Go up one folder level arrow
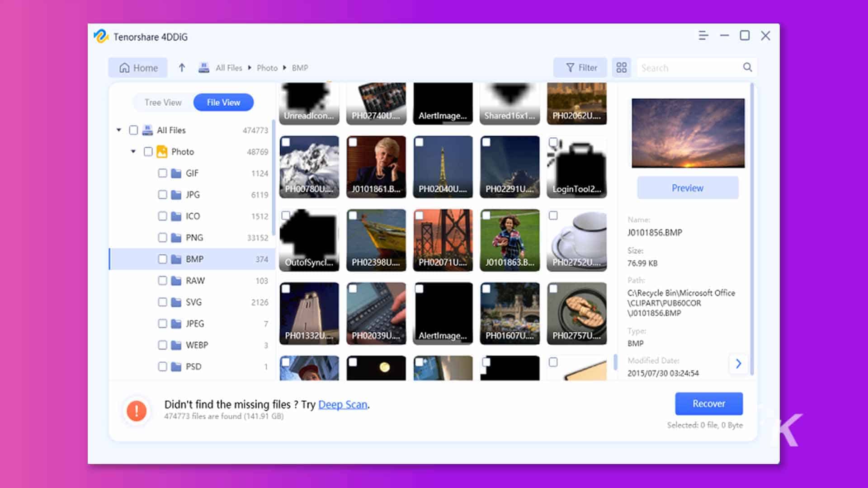 click(x=182, y=68)
